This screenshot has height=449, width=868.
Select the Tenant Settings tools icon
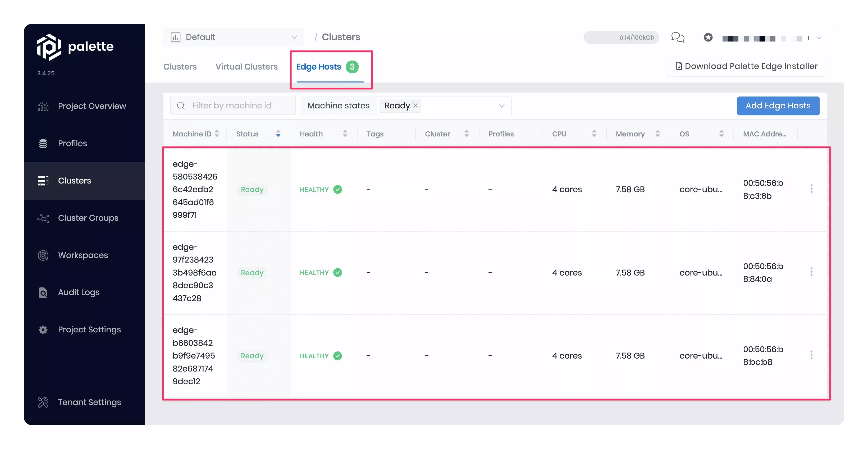click(43, 402)
